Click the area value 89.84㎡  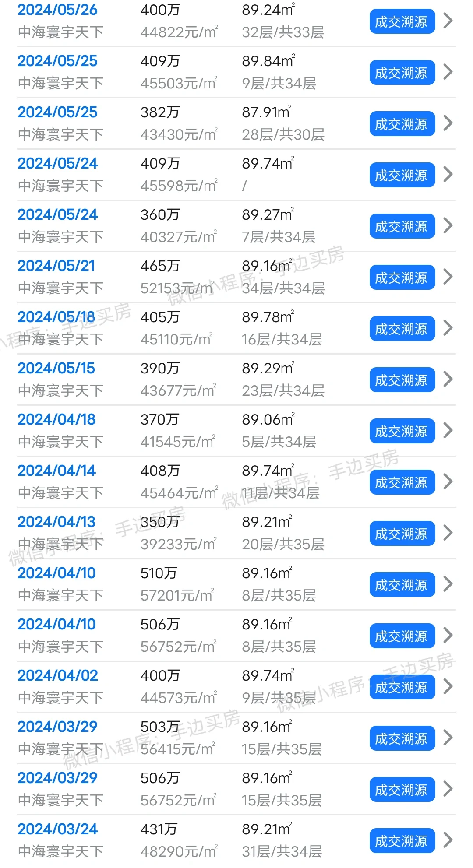(268, 61)
